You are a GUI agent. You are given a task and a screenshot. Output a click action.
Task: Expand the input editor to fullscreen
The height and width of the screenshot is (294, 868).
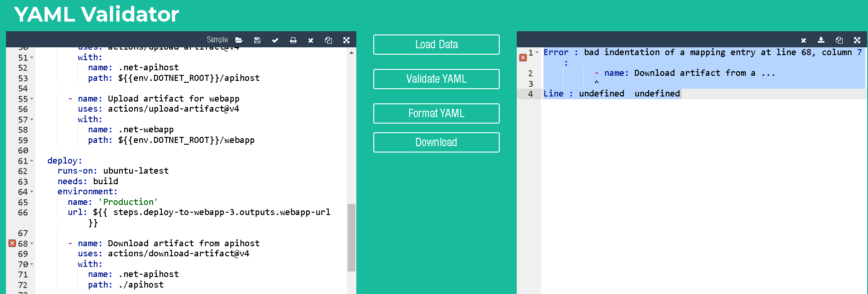(346, 40)
